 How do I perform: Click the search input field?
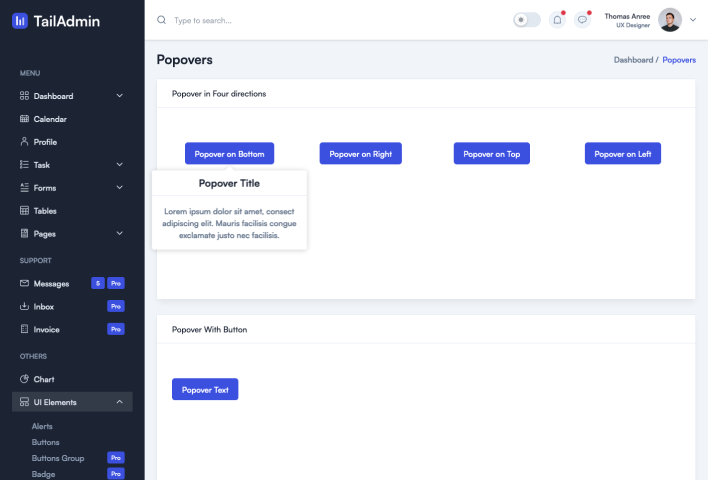pos(300,20)
